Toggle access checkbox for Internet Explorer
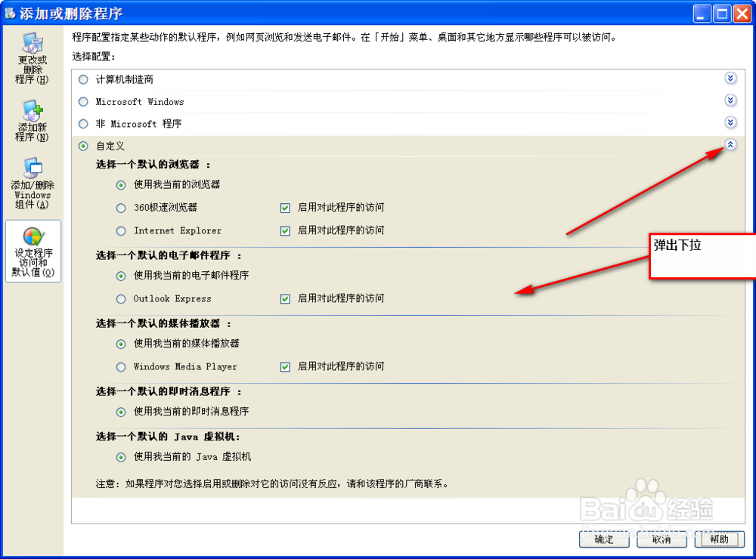 [286, 231]
